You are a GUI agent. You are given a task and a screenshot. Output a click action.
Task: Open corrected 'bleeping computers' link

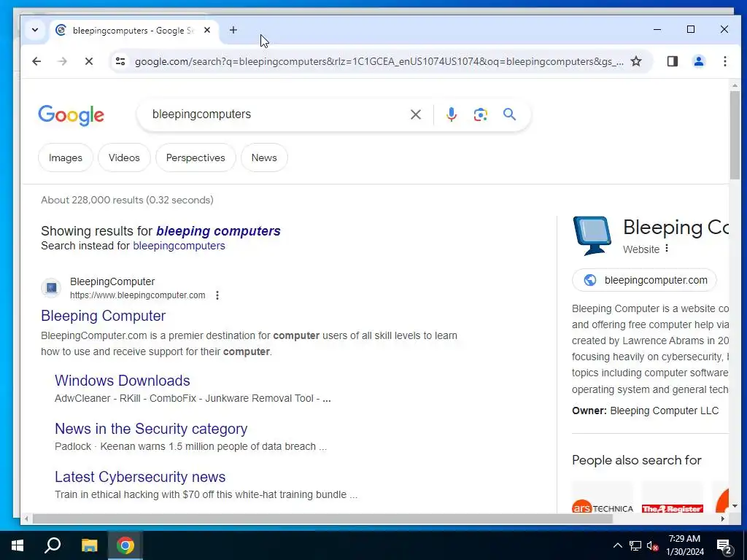[x=218, y=231]
